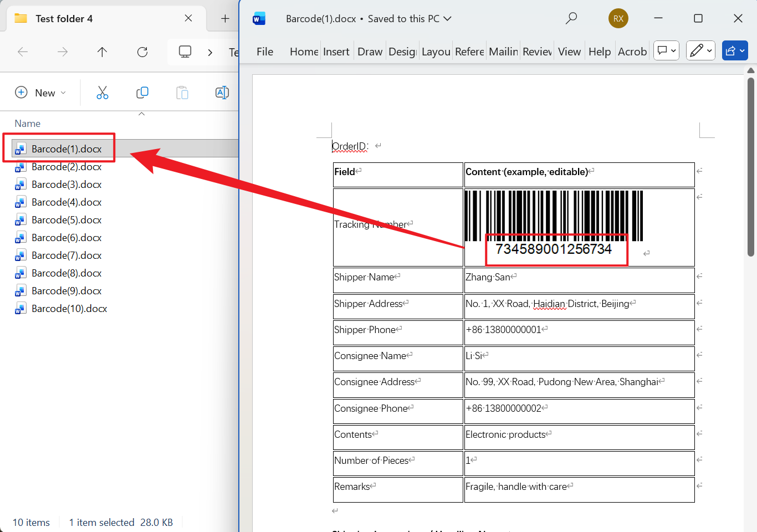
Task: Open the Share dropdown button
Action: (735, 51)
